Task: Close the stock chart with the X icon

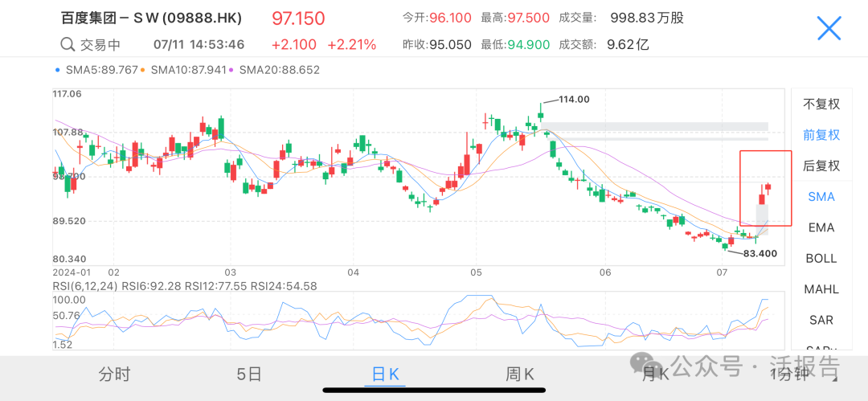Action: pos(829,29)
